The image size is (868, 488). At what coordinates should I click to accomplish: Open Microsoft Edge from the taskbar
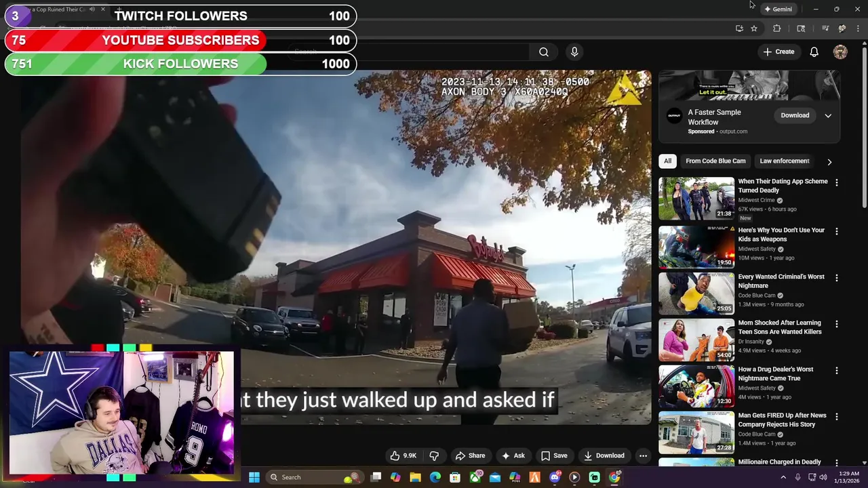pos(435,477)
